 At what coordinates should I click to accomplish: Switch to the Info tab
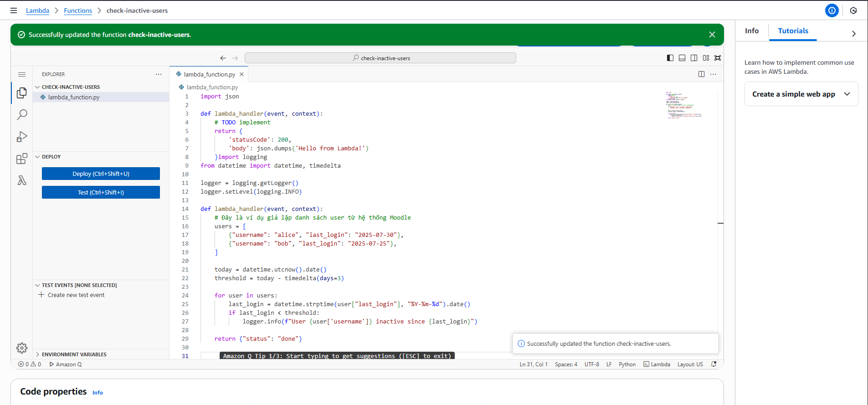coord(752,31)
